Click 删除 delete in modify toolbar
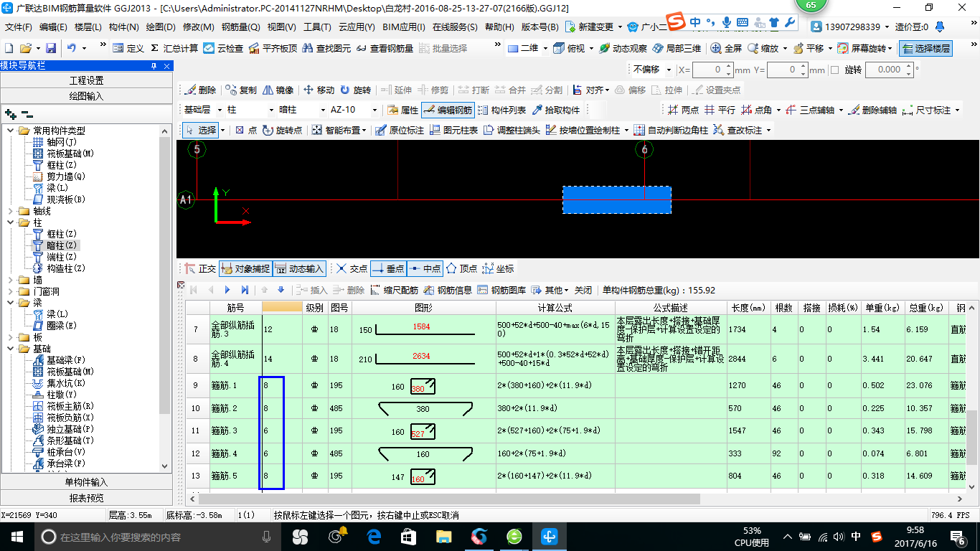Viewport: 980px width, 551px height. tap(200, 90)
